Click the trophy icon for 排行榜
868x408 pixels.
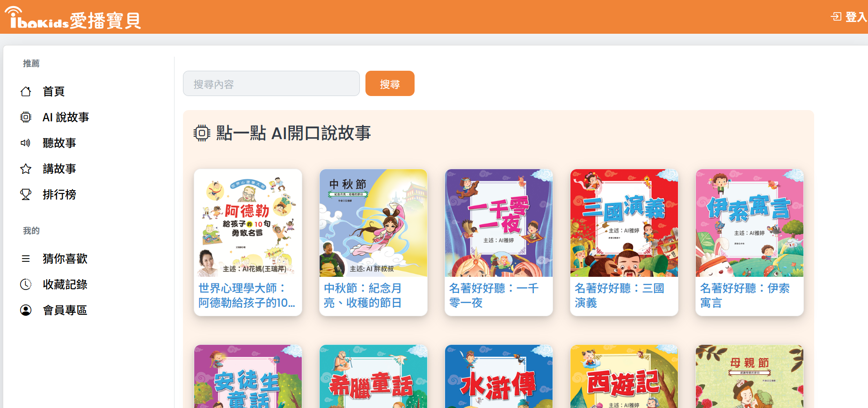[26, 194]
